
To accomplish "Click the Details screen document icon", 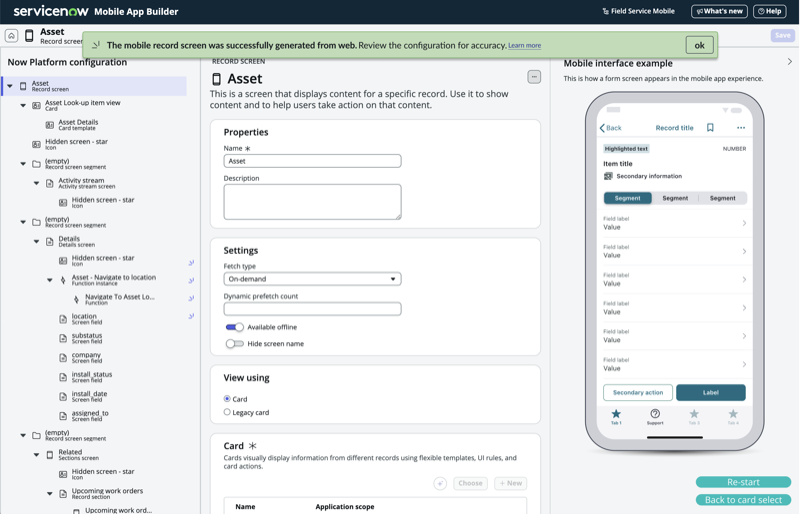I will tap(50, 241).
